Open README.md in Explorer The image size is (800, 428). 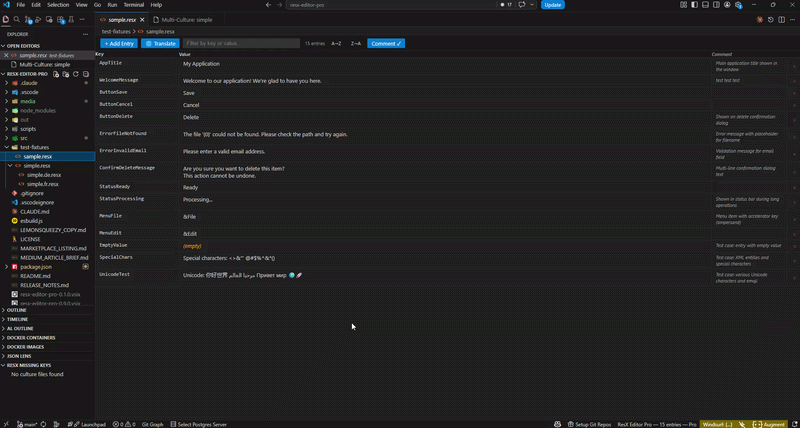point(35,275)
